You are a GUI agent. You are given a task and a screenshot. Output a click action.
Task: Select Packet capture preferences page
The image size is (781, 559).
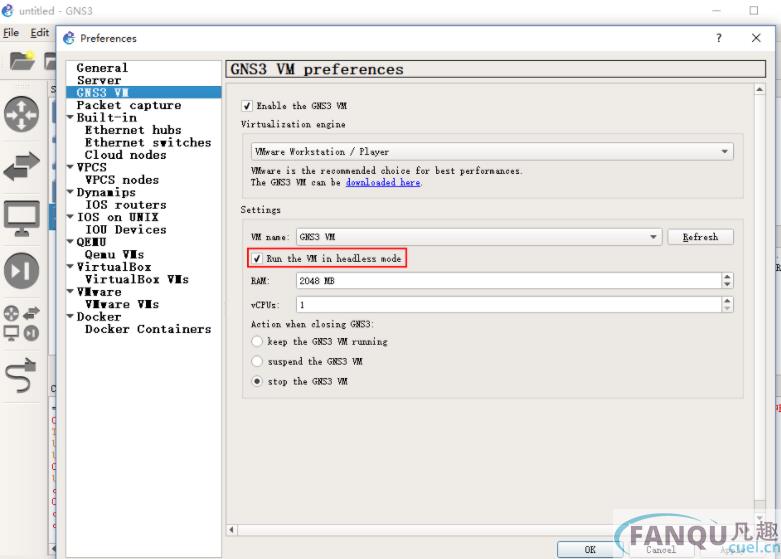[129, 105]
